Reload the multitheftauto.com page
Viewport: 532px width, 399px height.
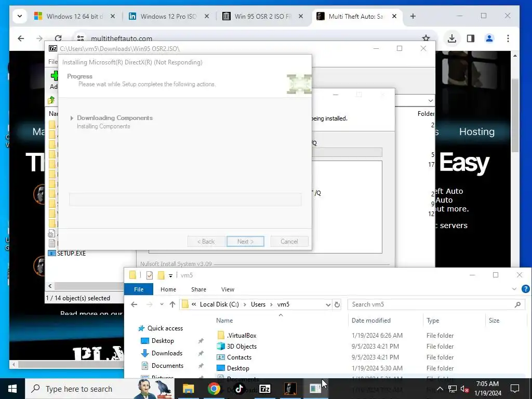click(58, 38)
